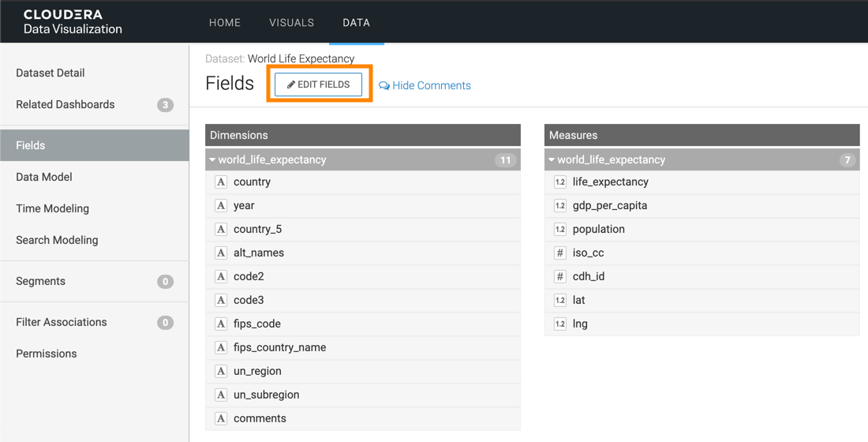Switch to the VISUALS tab
The width and height of the screenshot is (868, 442).
tap(291, 23)
